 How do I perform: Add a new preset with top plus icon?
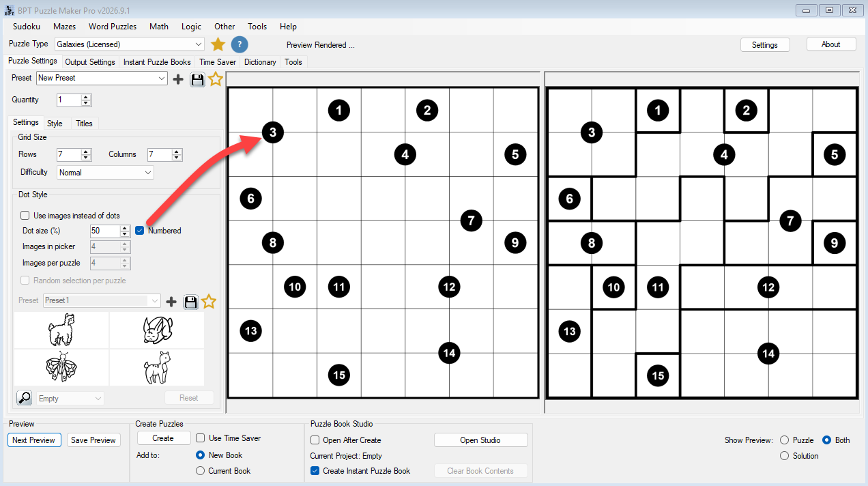pyautogui.click(x=178, y=79)
